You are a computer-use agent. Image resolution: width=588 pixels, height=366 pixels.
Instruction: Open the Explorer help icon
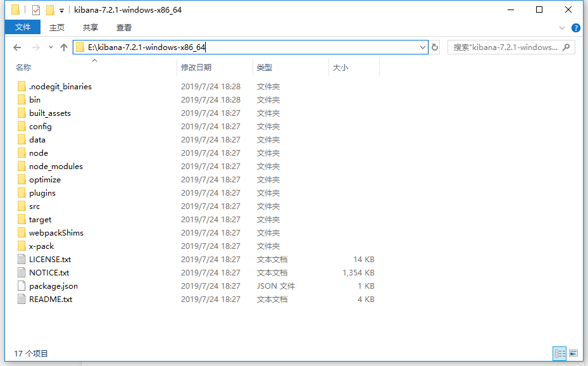coord(575,28)
